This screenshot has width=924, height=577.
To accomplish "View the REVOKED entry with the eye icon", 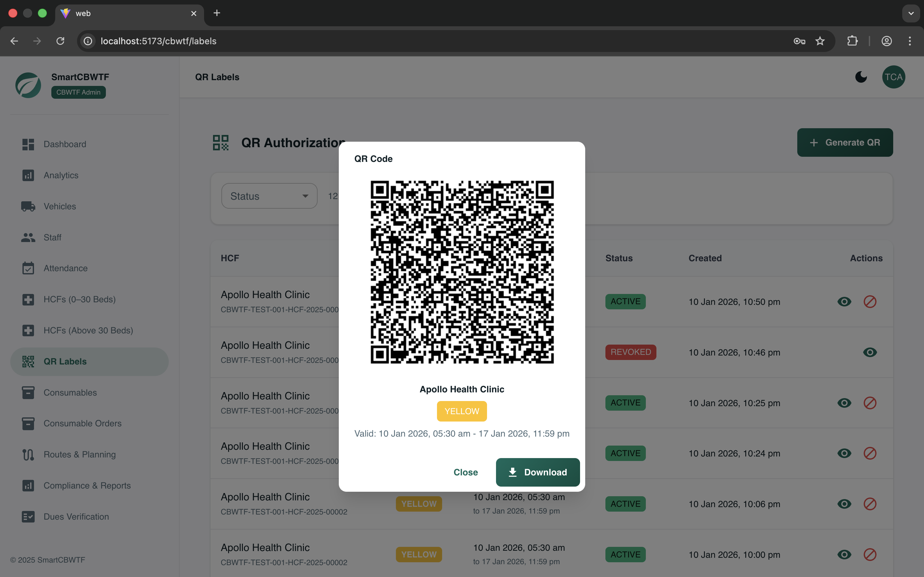I will click(x=870, y=352).
